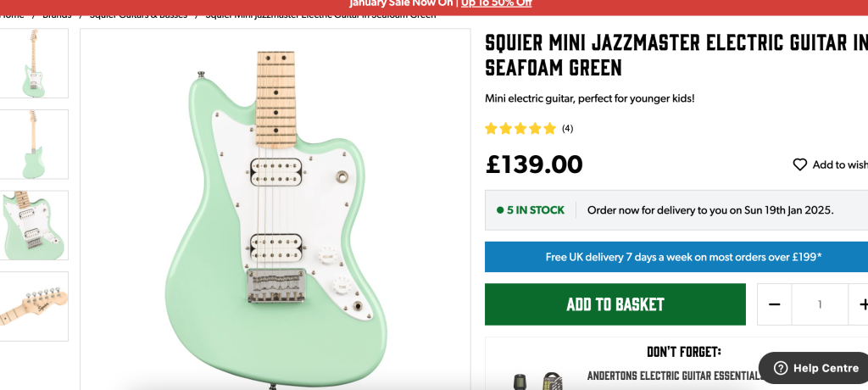Increase quantity with the plus button
Screen dimensions: 868x390
click(x=863, y=304)
